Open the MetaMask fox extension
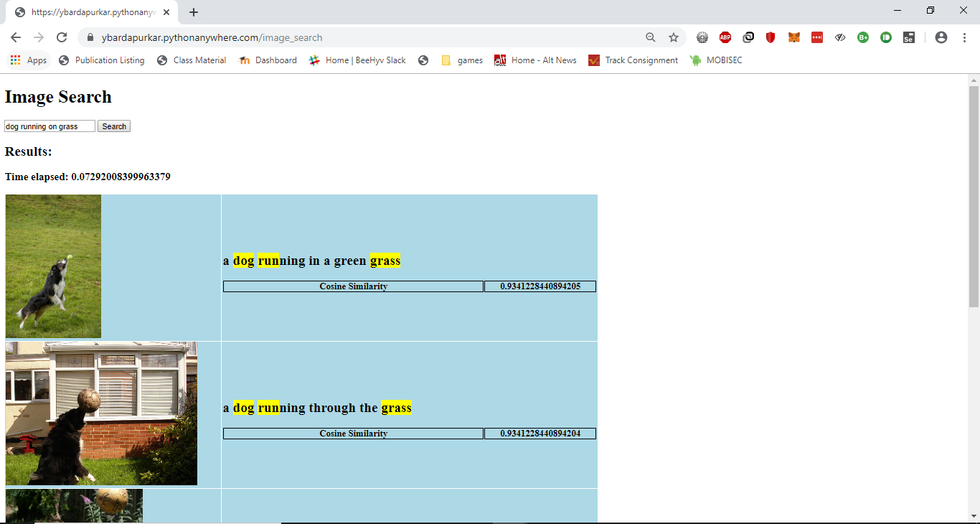The height and width of the screenshot is (524, 980). [x=794, y=38]
